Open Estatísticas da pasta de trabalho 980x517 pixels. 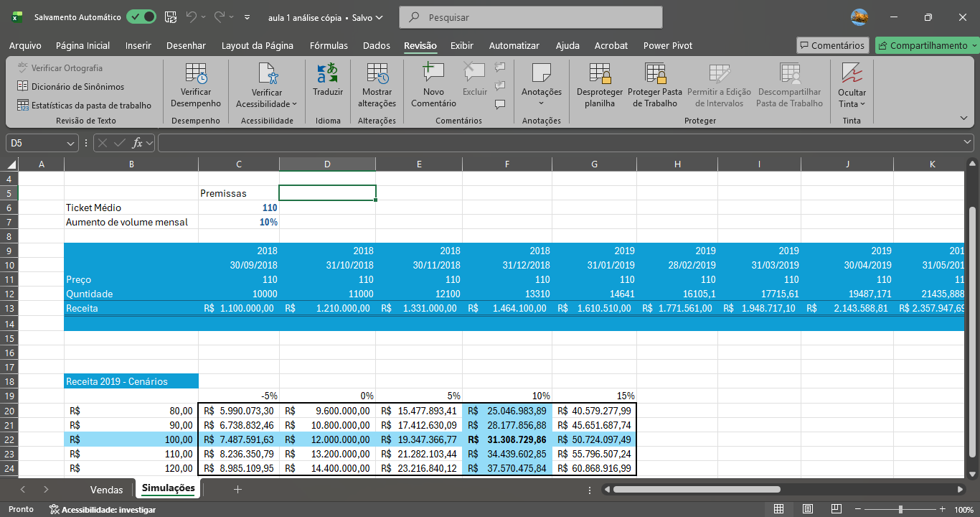pos(84,105)
